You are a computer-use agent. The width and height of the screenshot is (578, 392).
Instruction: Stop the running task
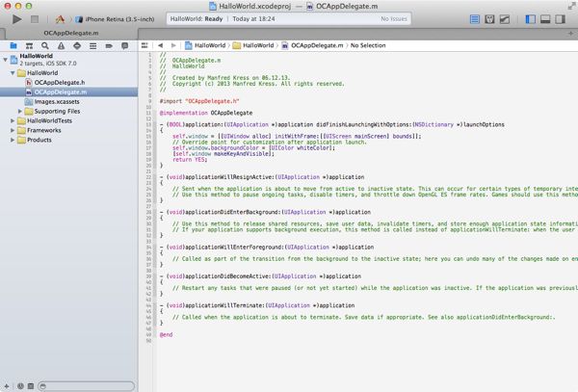[35, 19]
